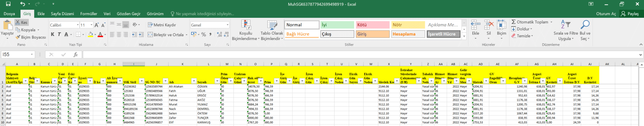
Task: Apply the Kötü cell style
Action: point(373,25)
